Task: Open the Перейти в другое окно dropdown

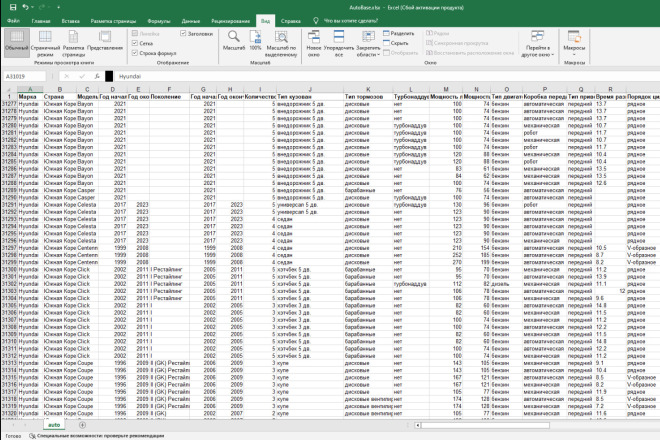Action: tap(537, 43)
